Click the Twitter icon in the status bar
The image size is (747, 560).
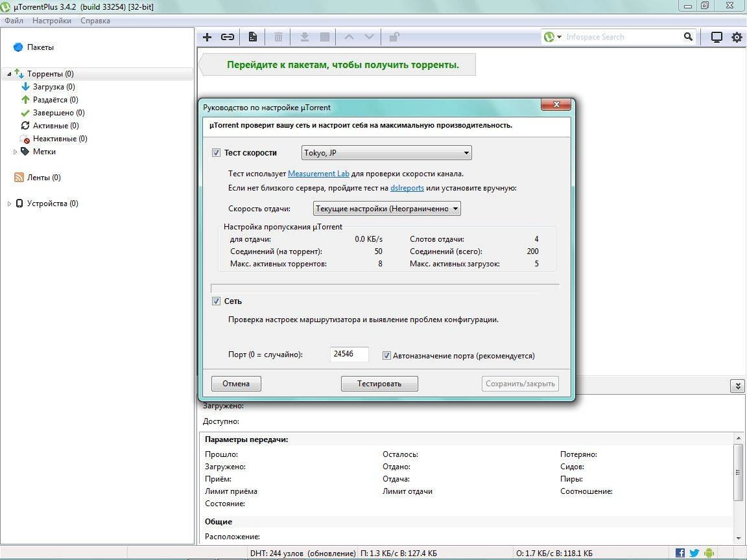(x=694, y=553)
